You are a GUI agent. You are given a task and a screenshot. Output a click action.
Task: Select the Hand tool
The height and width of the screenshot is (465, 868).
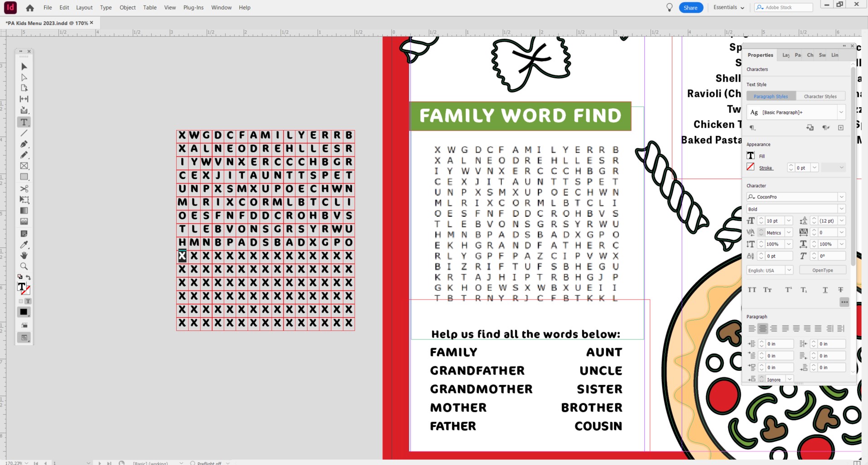point(24,256)
